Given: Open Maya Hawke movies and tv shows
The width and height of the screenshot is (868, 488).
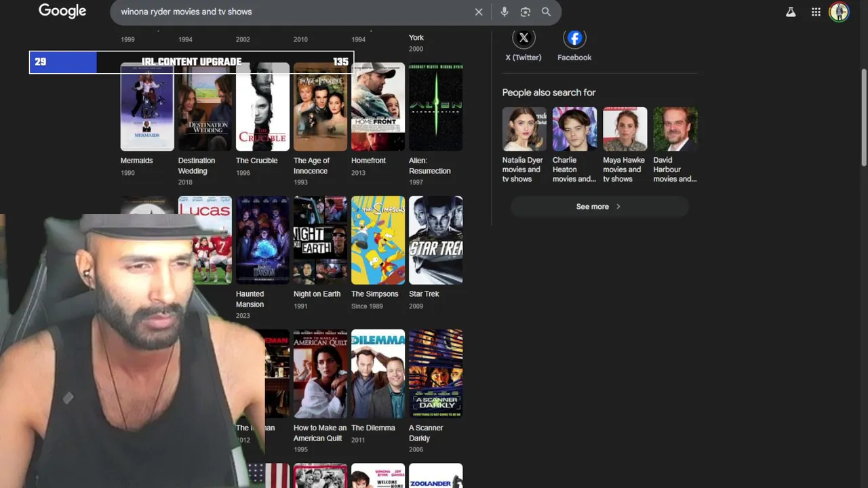Looking at the screenshot, I should (x=625, y=145).
